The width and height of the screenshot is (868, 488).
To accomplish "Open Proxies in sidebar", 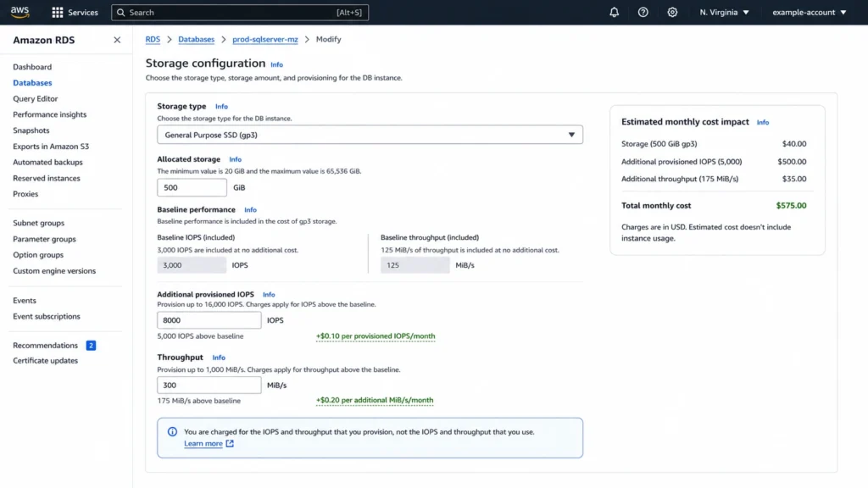I will pyautogui.click(x=25, y=194).
